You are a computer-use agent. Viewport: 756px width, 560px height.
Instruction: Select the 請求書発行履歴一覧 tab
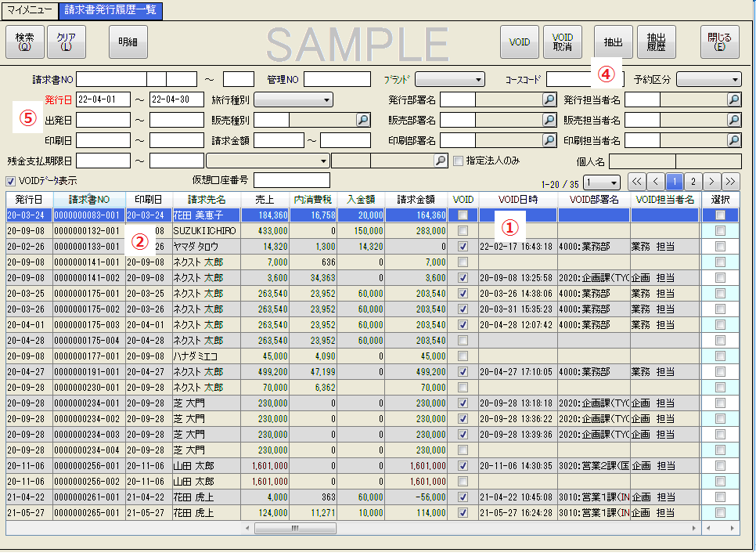[110, 10]
